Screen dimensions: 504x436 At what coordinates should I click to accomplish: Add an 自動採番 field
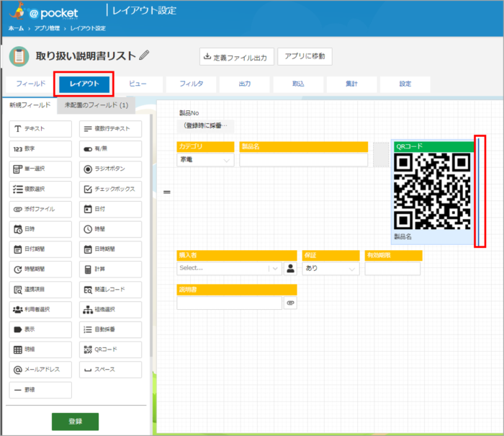(x=111, y=329)
